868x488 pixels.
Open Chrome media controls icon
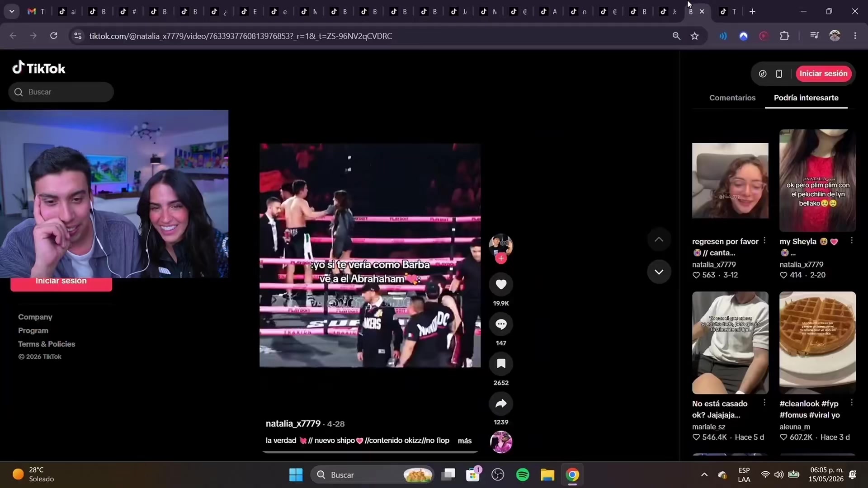point(814,36)
